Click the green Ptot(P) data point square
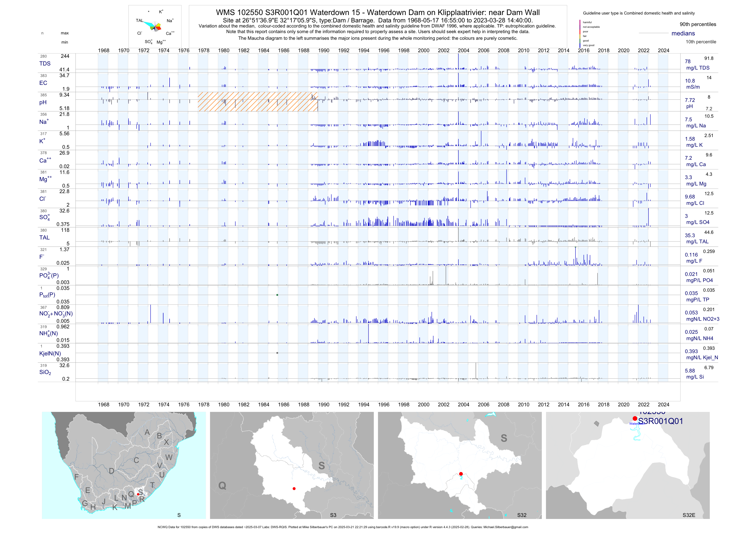This screenshot has width=756, height=535. pyautogui.click(x=277, y=295)
